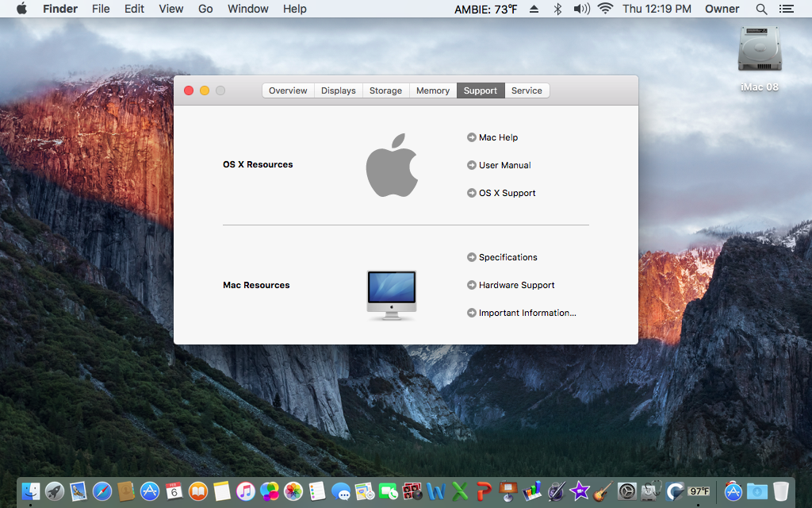Open Important Information… link
The height and width of the screenshot is (508, 812).
[x=522, y=313]
